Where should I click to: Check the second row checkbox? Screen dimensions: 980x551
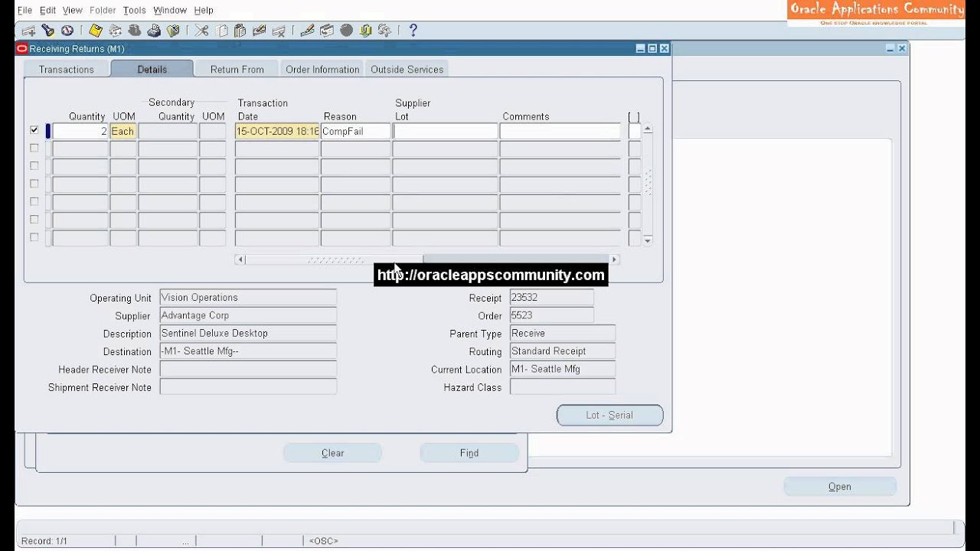[34, 148]
